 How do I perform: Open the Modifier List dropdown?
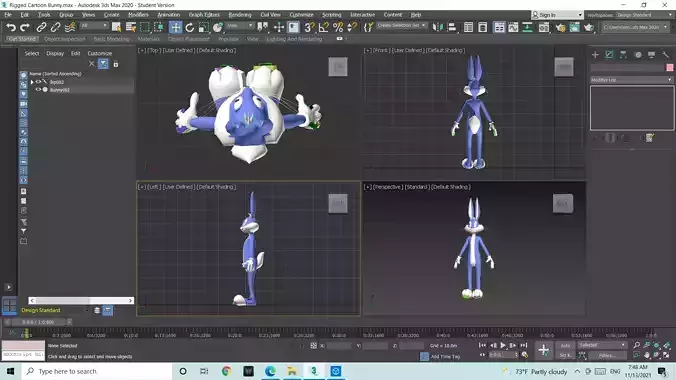[x=632, y=80]
